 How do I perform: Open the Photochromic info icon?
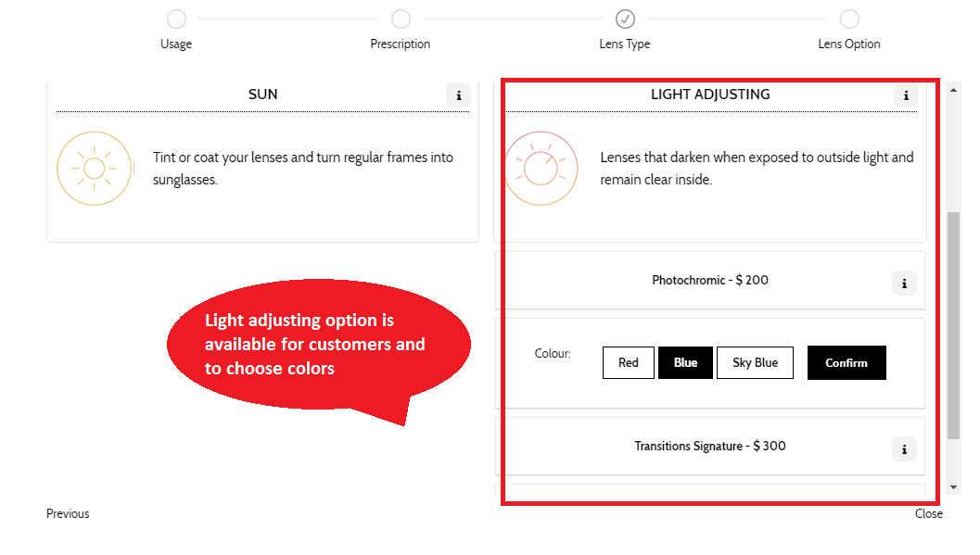(904, 283)
